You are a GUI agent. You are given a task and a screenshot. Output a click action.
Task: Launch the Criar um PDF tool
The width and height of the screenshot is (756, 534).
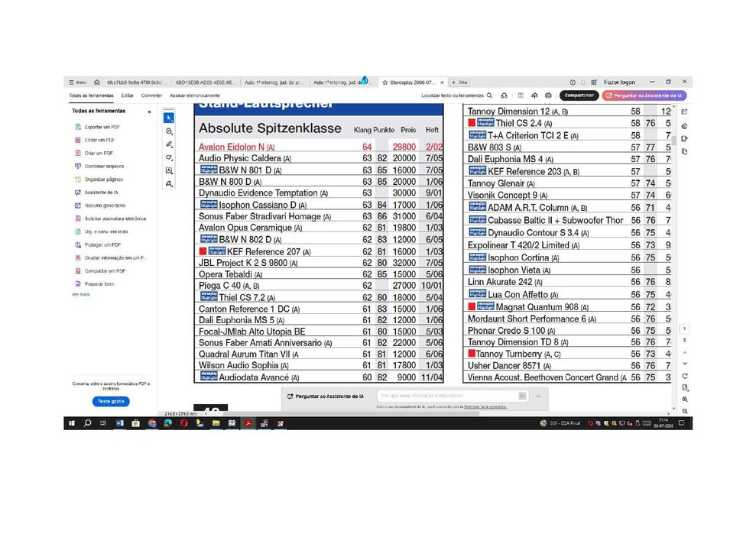(94, 154)
